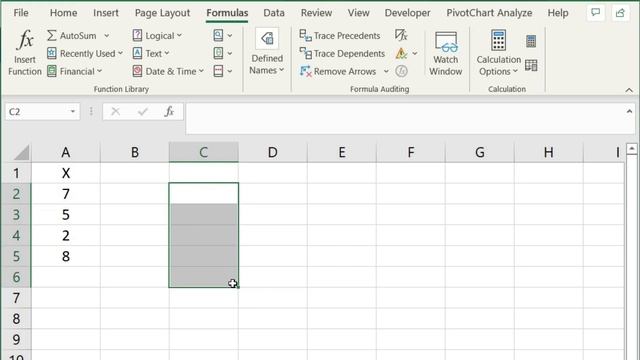Select column C header
This screenshot has height=360, width=640.
click(204, 152)
